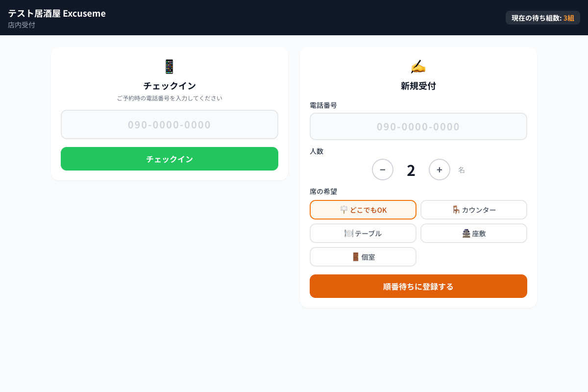The width and height of the screenshot is (588, 392).
Task: Click the signpost icon on どこでもOK option
Action: [x=343, y=210]
